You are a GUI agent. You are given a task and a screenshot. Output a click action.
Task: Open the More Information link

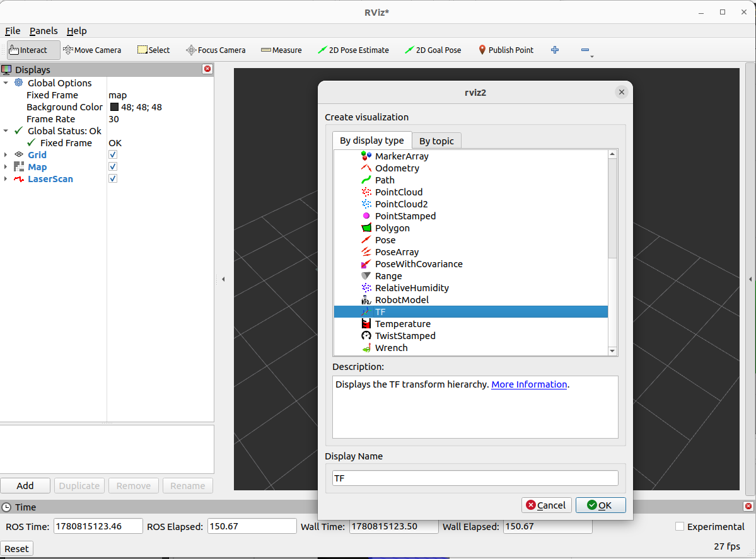click(x=529, y=384)
